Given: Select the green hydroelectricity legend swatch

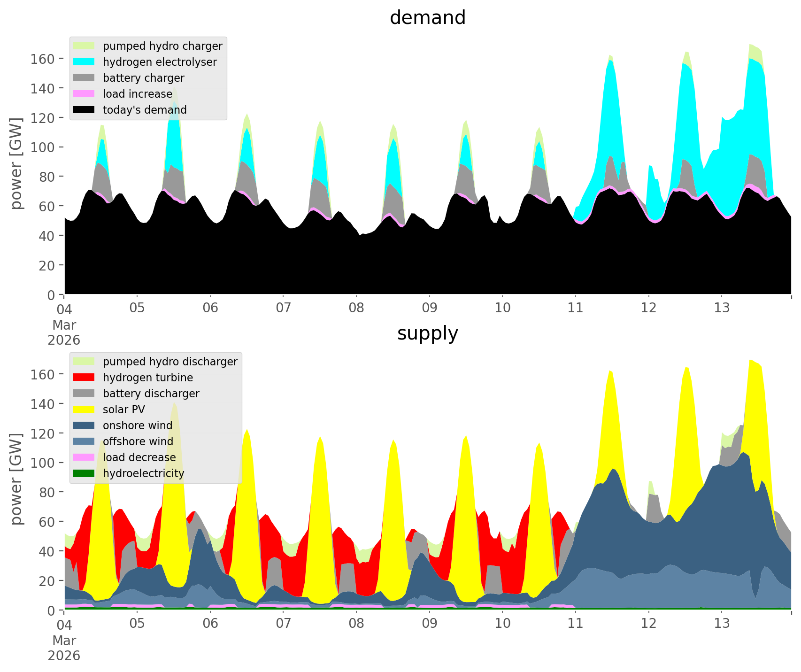Looking at the screenshot, I should click(x=85, y=473).
